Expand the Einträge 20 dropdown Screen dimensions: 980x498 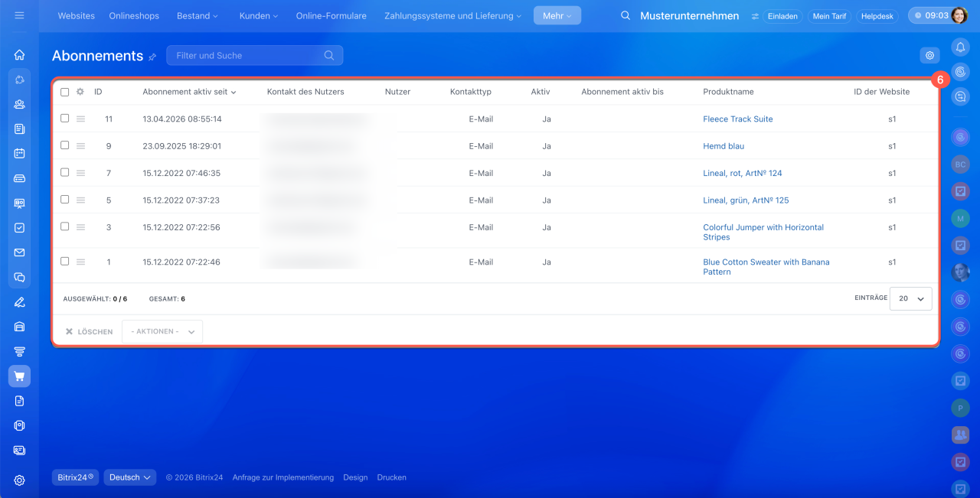coord(911,298)
